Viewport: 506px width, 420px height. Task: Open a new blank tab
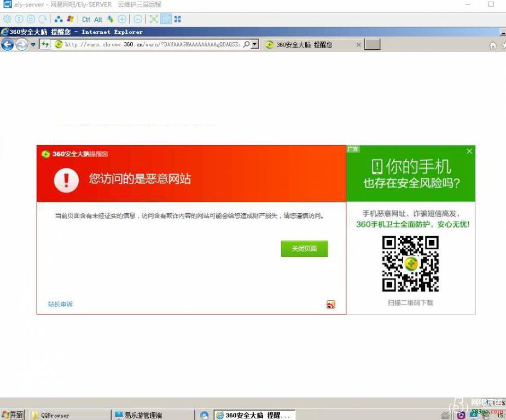pos(372,44)
